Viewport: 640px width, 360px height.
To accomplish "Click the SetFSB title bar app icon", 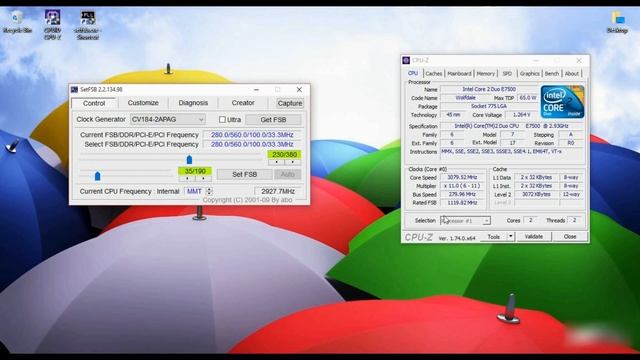I will 74,89.
